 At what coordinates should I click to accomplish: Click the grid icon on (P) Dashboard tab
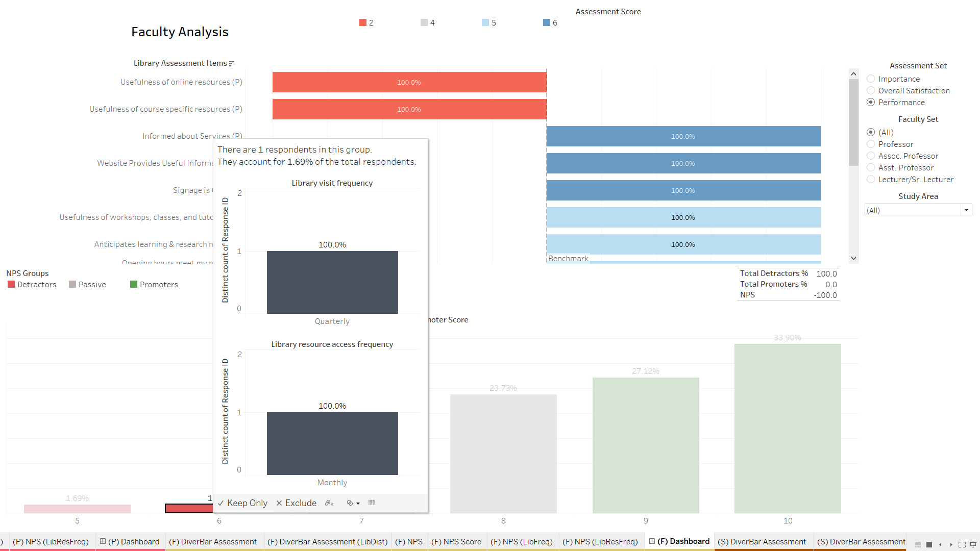(x=103, y=541)
